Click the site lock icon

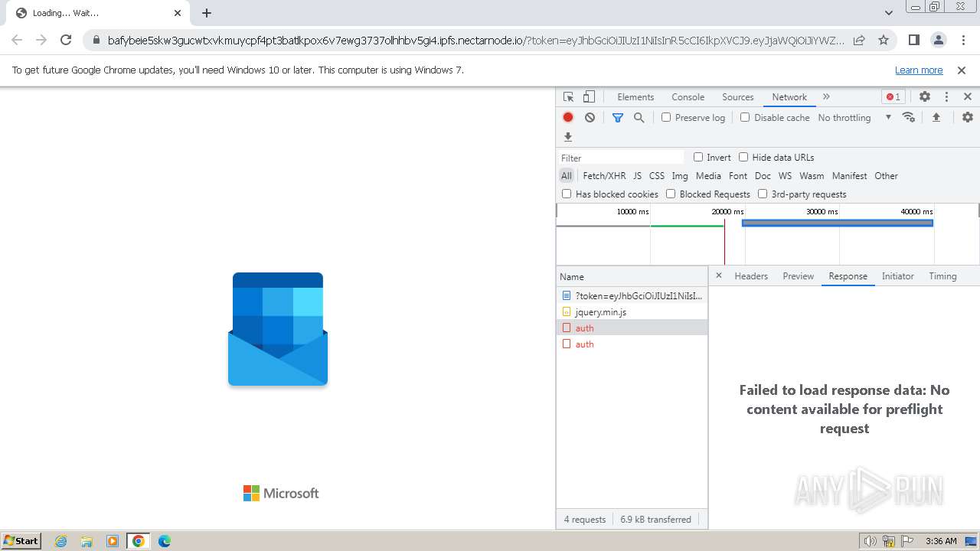(96, 41)
